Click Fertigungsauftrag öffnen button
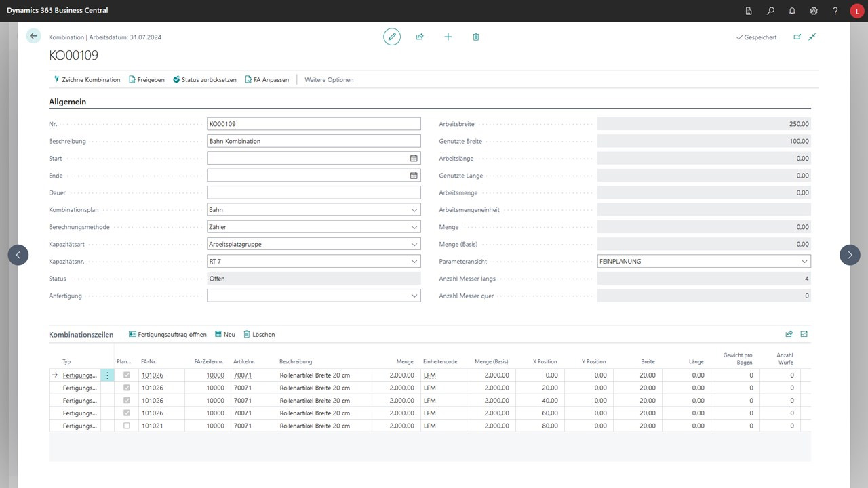The image size is (868, 488). click(x=167, y=334)
